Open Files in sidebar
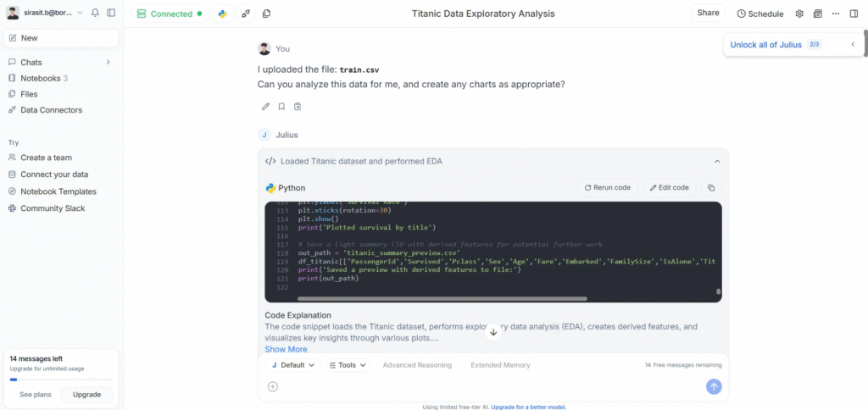The width and height of the screenshot is (868, 410). (29, 94)
